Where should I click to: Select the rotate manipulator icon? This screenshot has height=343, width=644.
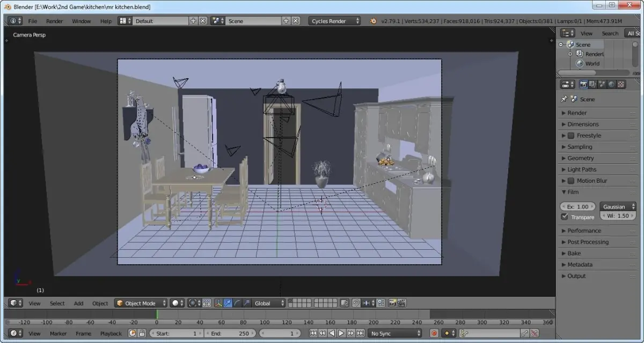coord(237,303)
